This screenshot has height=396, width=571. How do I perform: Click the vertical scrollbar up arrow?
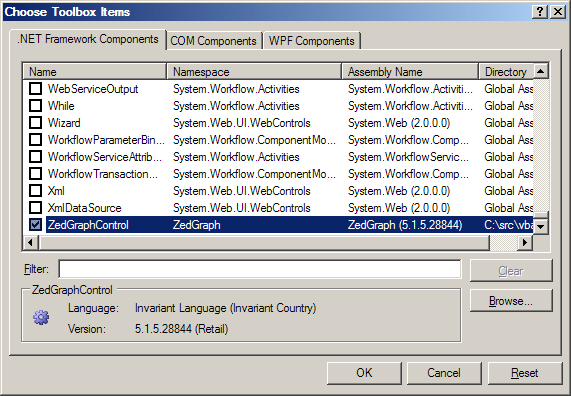click(x=541, y=71)
